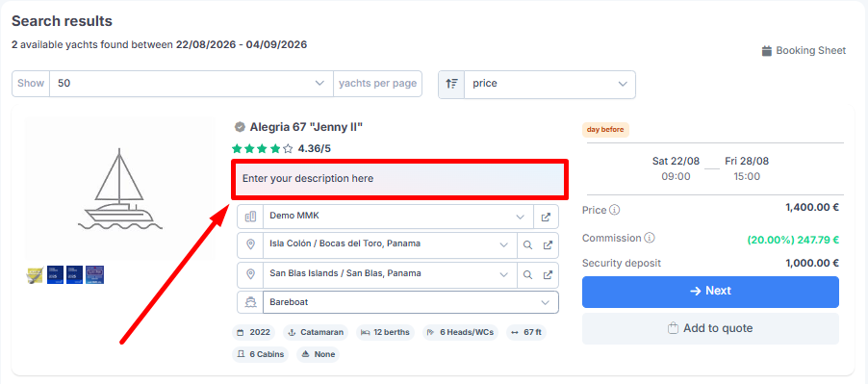
Task: Open Isla Colón location external link icon
Action: [x=548, y=245]
